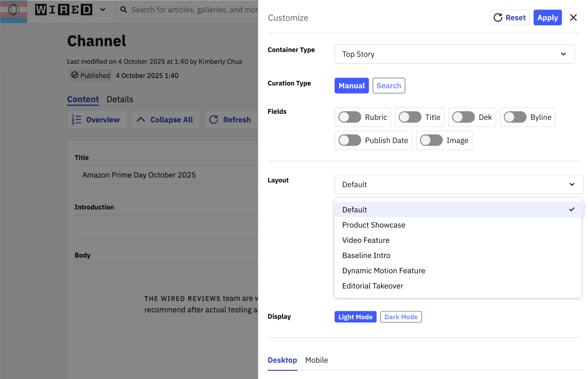The image size is (588, 379).
Task: Toggle the Title field switch
Action: click(410, 117)
